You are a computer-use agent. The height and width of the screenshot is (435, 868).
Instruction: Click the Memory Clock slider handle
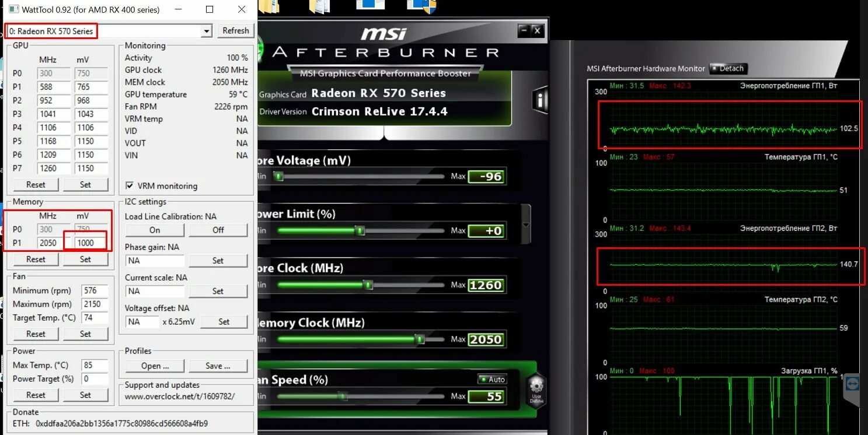[419, 339]
